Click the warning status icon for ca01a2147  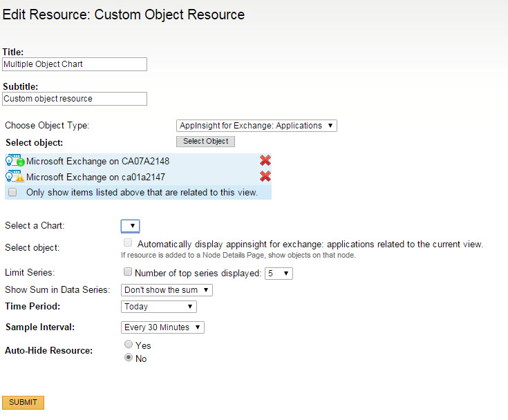15,176
